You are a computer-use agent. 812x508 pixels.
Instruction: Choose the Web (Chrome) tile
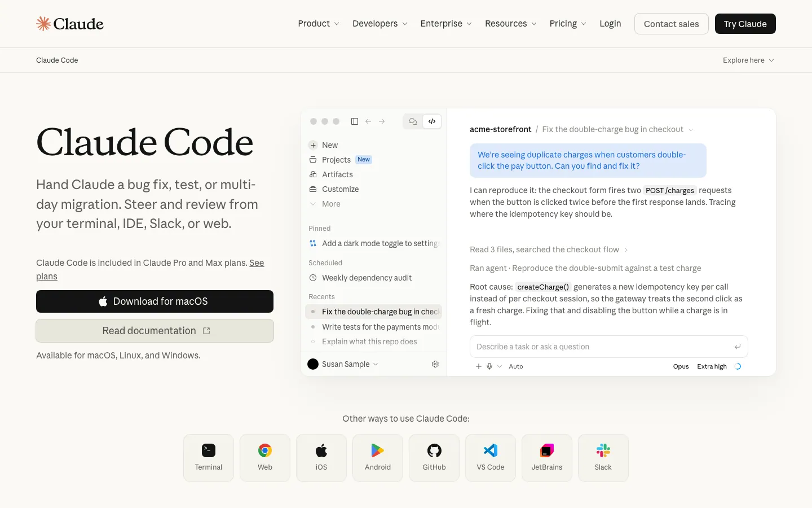[265, 458]
